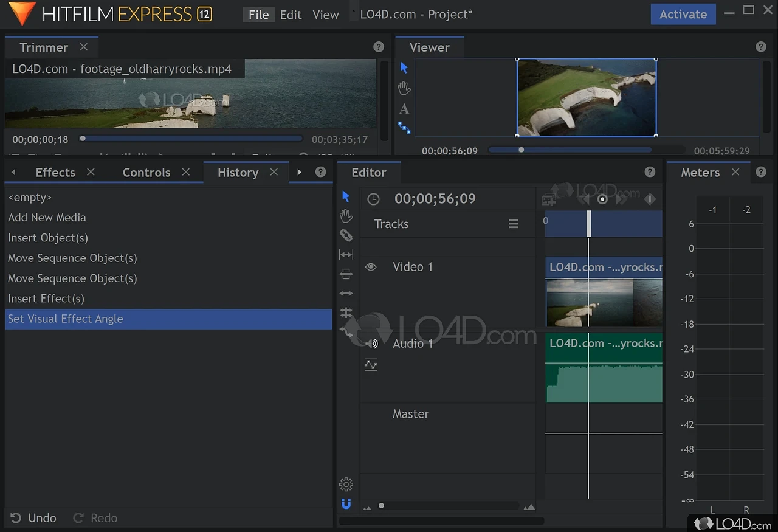Select the slip edit tool

(346, 255)
